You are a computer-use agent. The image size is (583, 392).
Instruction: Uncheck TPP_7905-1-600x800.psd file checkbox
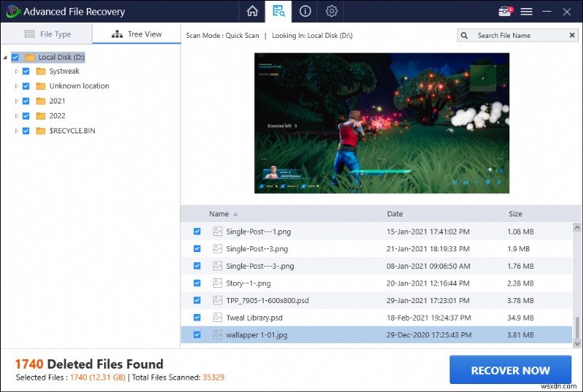click(x=197, y=300)
